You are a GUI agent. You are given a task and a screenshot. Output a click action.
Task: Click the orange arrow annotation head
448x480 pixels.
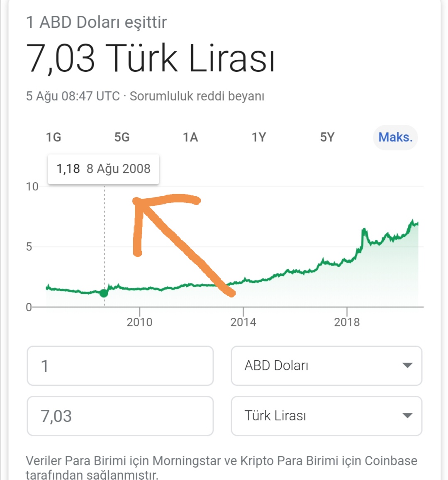139,202
